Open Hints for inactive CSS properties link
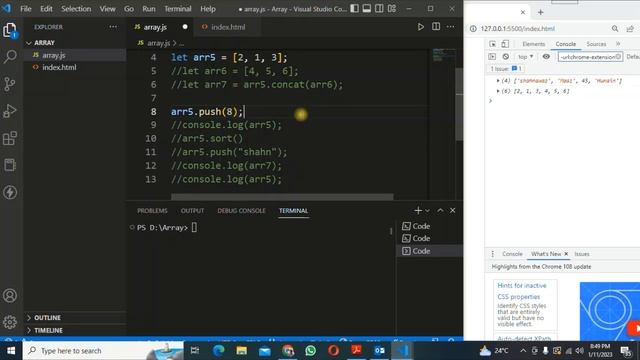Image resolution: width=640 pixels, height=360 pixels. pyautogui.click(x=522, y=291)
